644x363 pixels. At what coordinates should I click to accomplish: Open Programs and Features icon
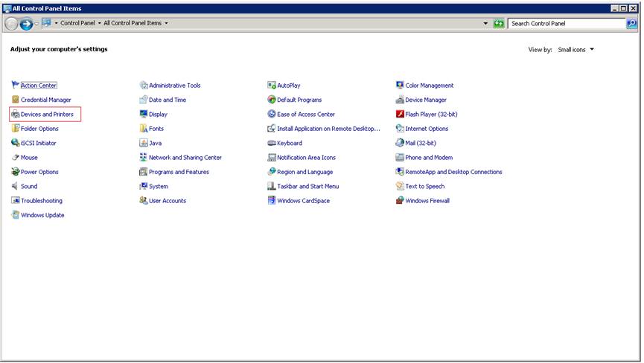[144, 171]
